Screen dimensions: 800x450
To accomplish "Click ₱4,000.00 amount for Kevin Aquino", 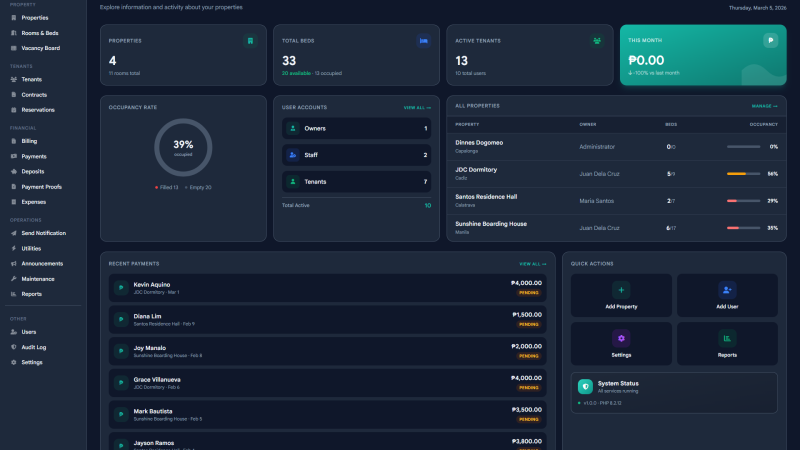I will point(526,283).
